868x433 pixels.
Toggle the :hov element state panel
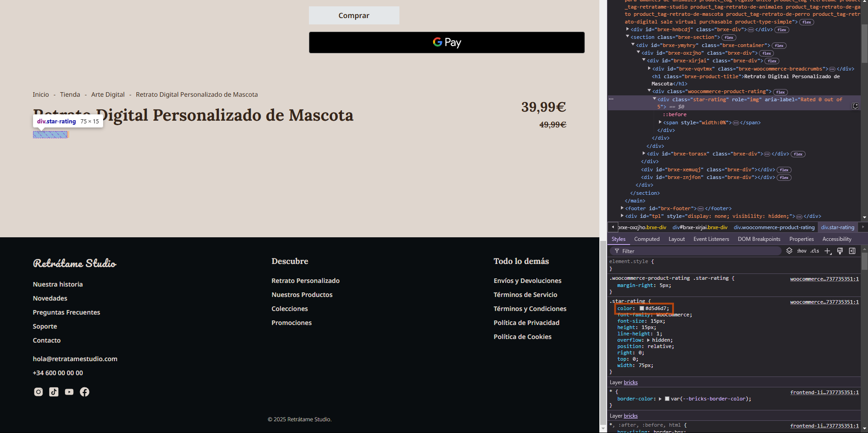click(802, 251)
